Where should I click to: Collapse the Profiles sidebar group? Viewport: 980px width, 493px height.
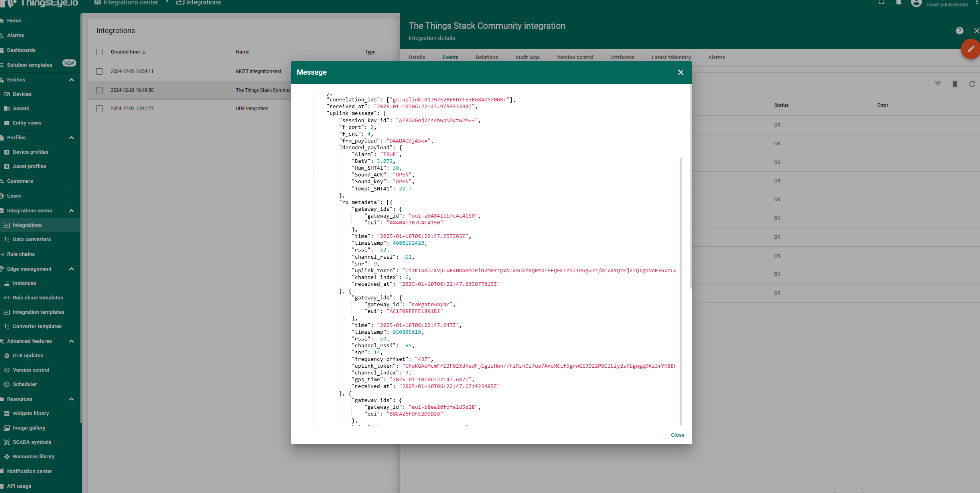pos(71,138)
